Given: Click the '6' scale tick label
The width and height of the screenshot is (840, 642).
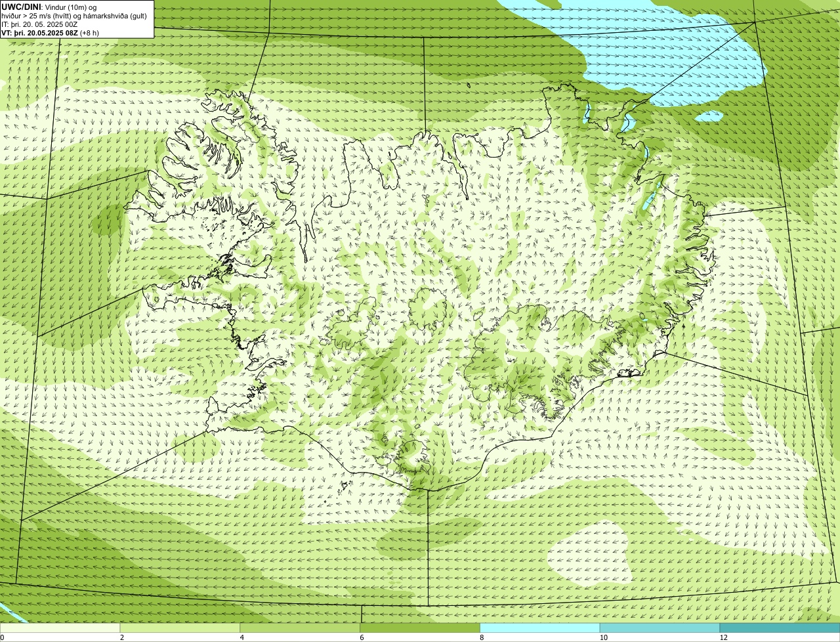Looking at the screenshot, I should coord(362,637).
